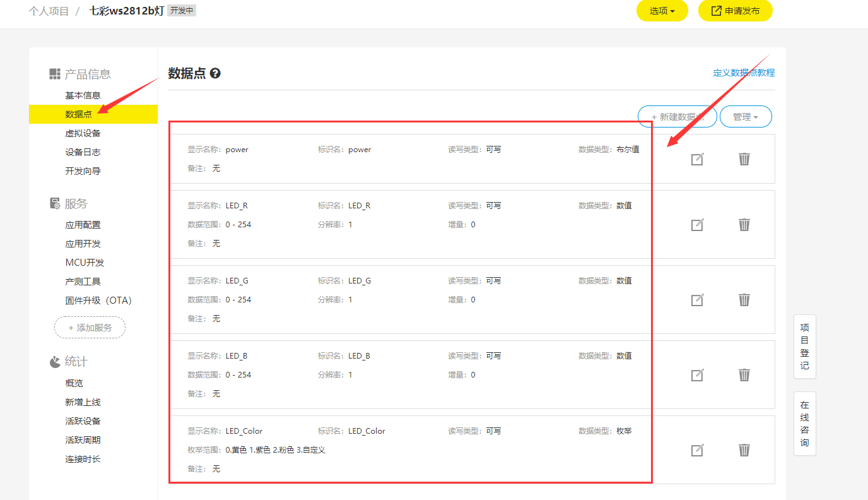
Task: Edit the power data point
Action: pos(697,159)
